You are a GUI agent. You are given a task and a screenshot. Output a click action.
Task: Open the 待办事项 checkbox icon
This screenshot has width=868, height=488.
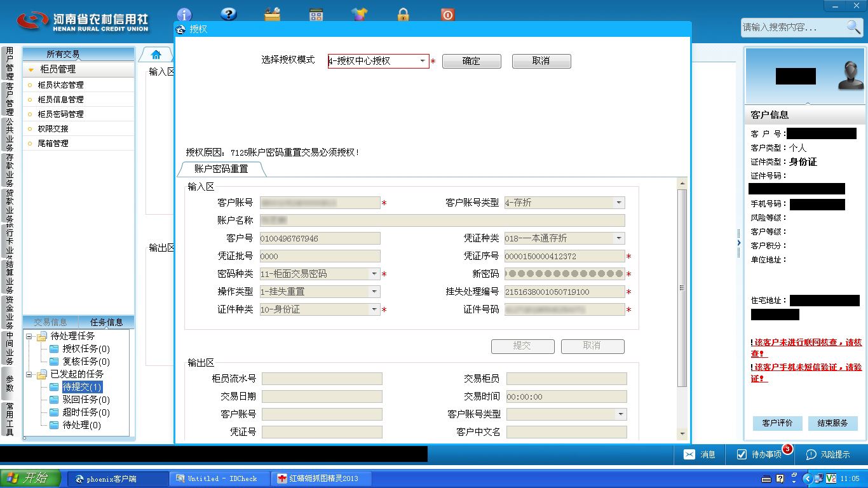(x=742, y=454)
